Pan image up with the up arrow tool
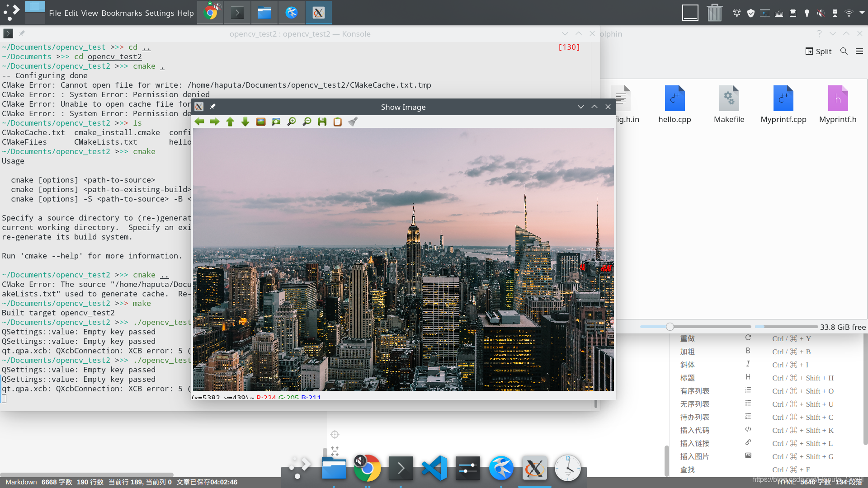 pos(230,122)
